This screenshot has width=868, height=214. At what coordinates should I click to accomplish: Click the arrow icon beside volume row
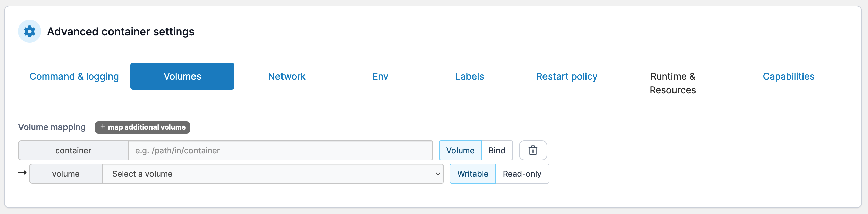click(22, 173)
